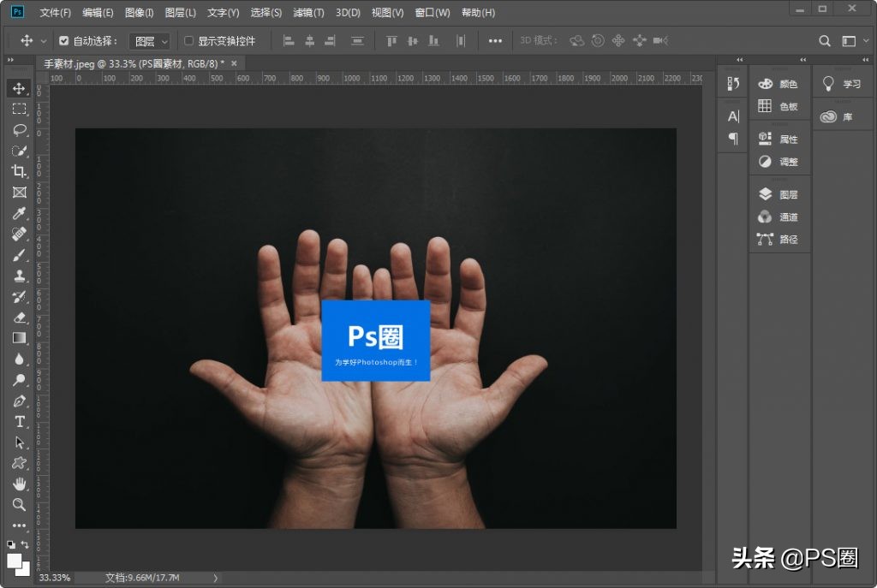Viewport: 877px width, 588px height.
Task: Click align bottom edges icon
Action: pos(433,41)
